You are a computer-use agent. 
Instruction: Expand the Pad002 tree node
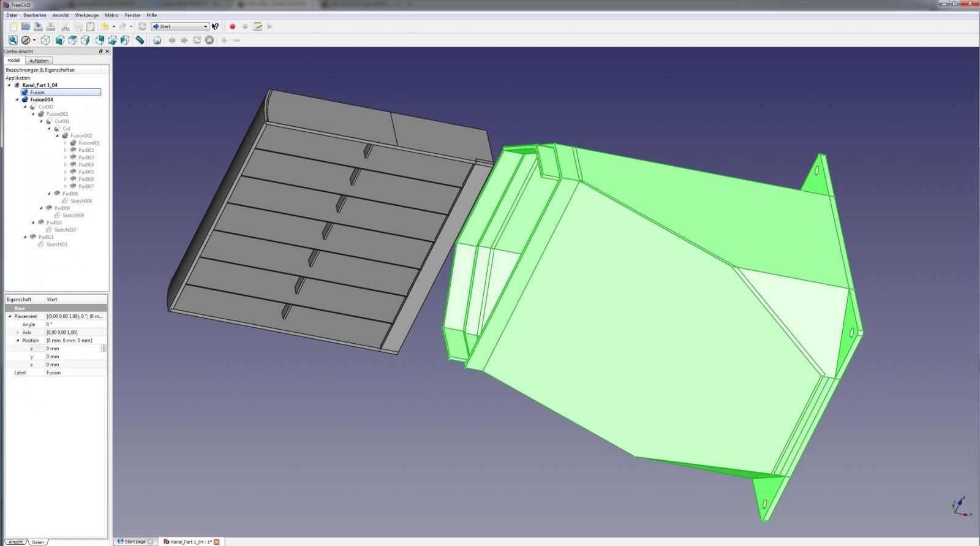pyautogui.click(x=66, y=150)
